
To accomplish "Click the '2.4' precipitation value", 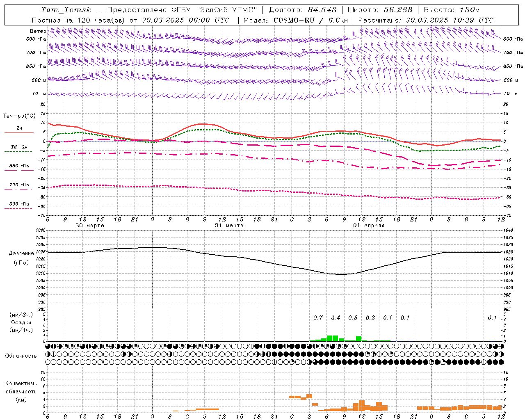I will coord(336,317).
